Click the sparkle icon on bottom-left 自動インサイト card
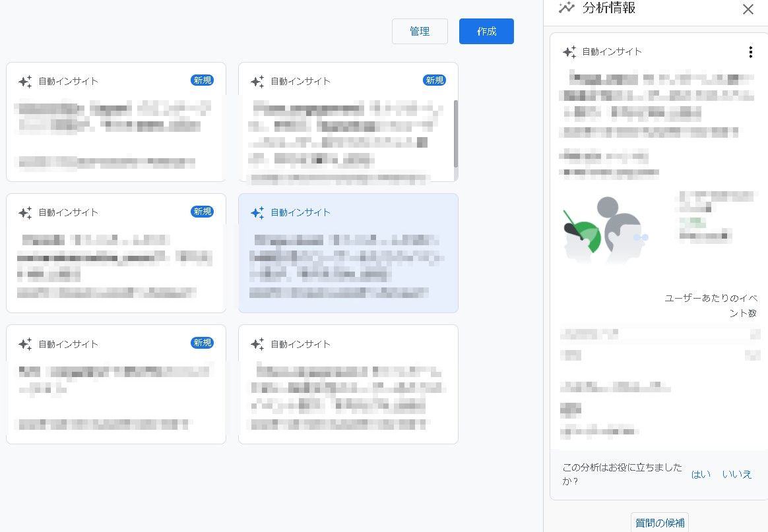This screenshot has width=768, height=532. pyautogui.click(x=25, y=343)
